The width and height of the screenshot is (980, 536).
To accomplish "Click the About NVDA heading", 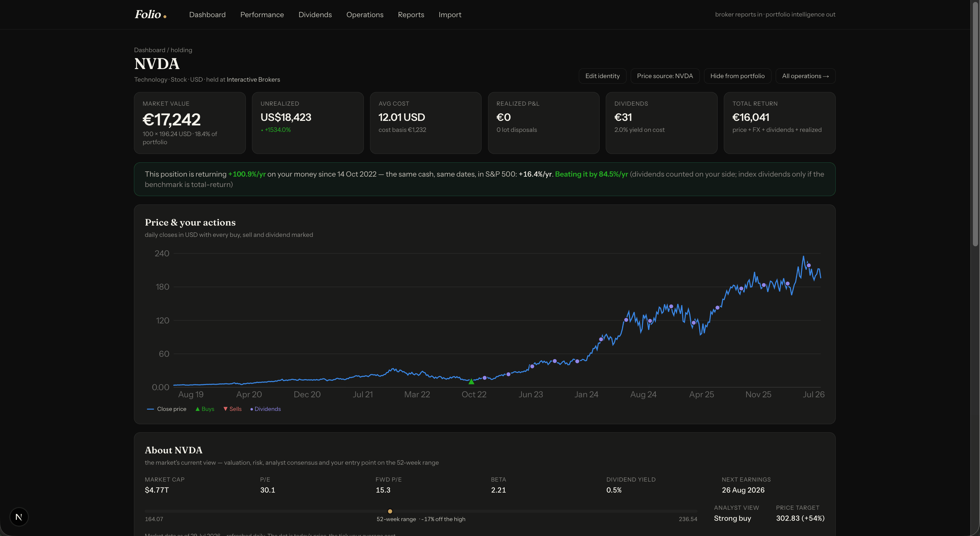I will click(173, 450).
